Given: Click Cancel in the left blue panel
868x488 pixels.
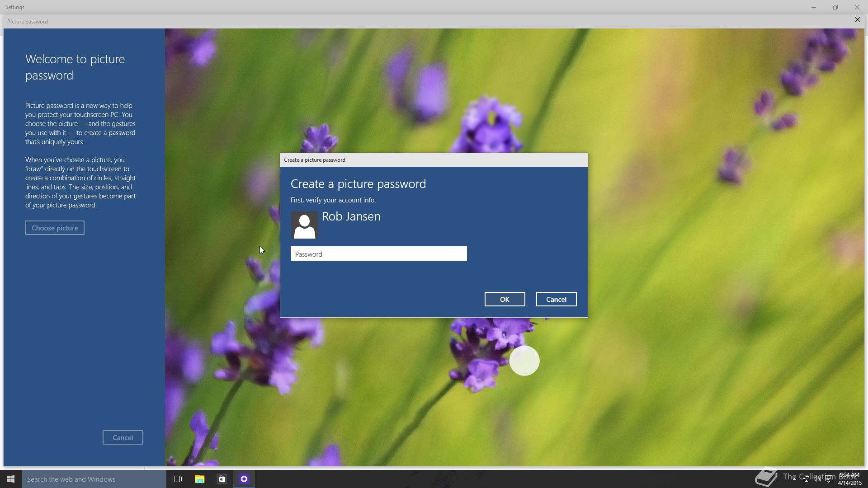Looking at the screenshot, I should [123, 437].
